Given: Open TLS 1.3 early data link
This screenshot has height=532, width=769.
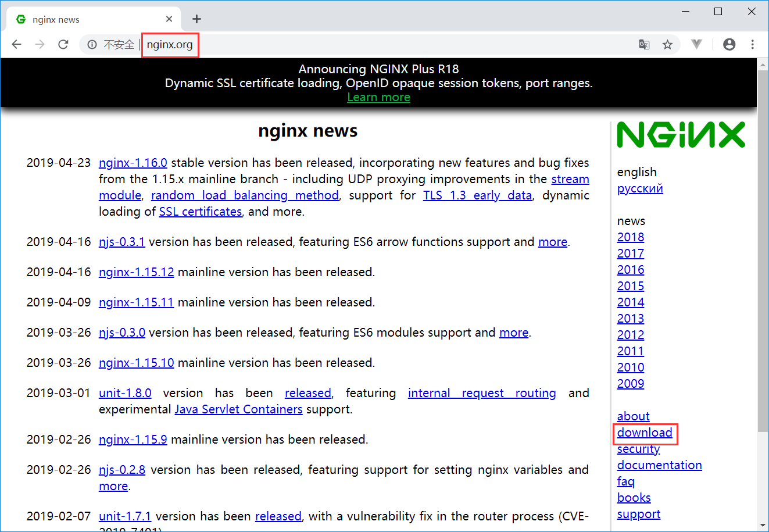Looking at the screenshot, I should click(477, 195).
